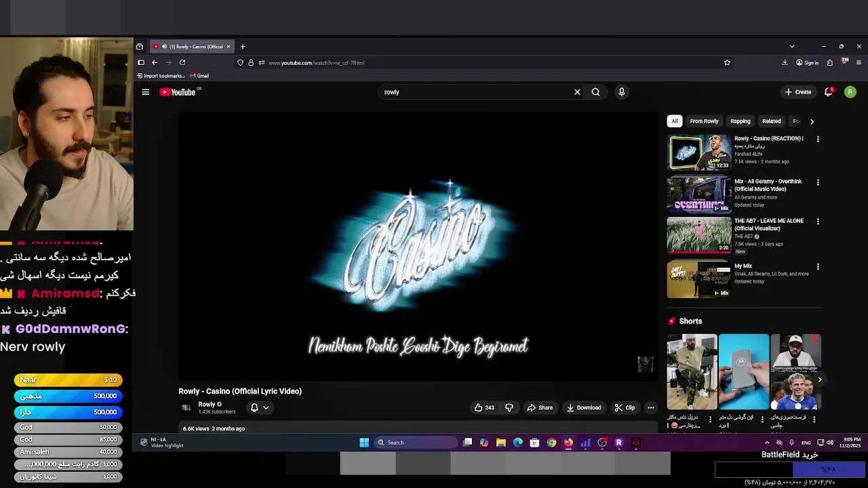Image resolution: width=868 pixels, height=488 pixels.
Task: Open File Explorer from taskbar
Action: 501,443
